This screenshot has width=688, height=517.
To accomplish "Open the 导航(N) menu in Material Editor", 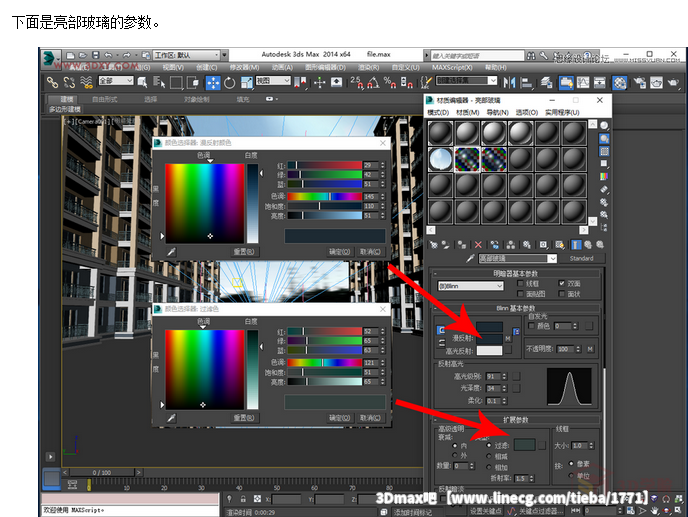I will point(497,113).
